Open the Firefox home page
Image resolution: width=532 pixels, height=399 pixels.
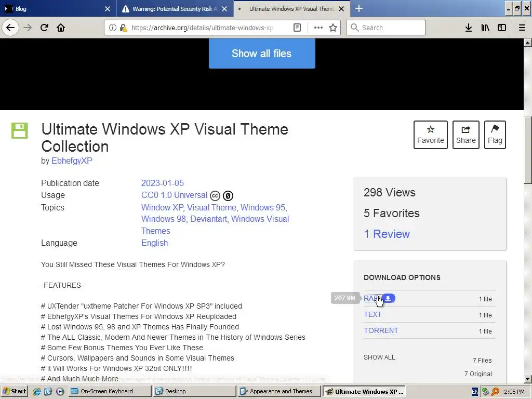(61, 28)
